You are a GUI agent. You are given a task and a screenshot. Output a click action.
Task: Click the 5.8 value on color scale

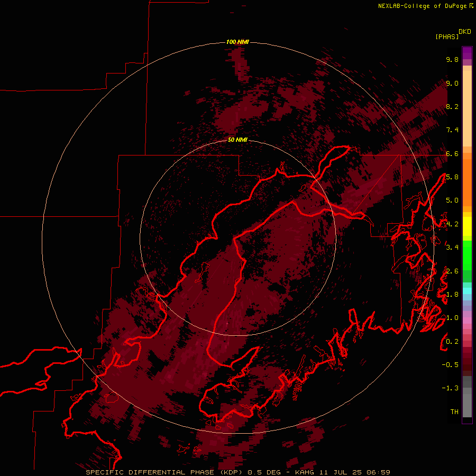452,177
